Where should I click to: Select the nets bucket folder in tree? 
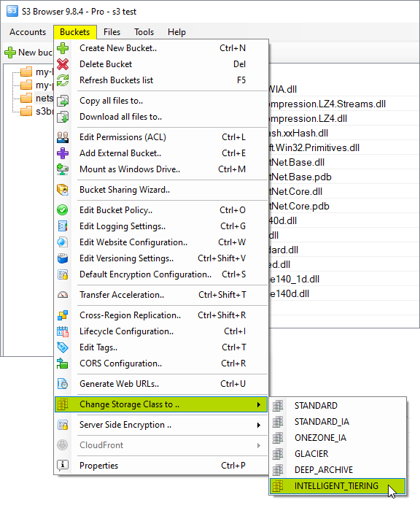36,98
